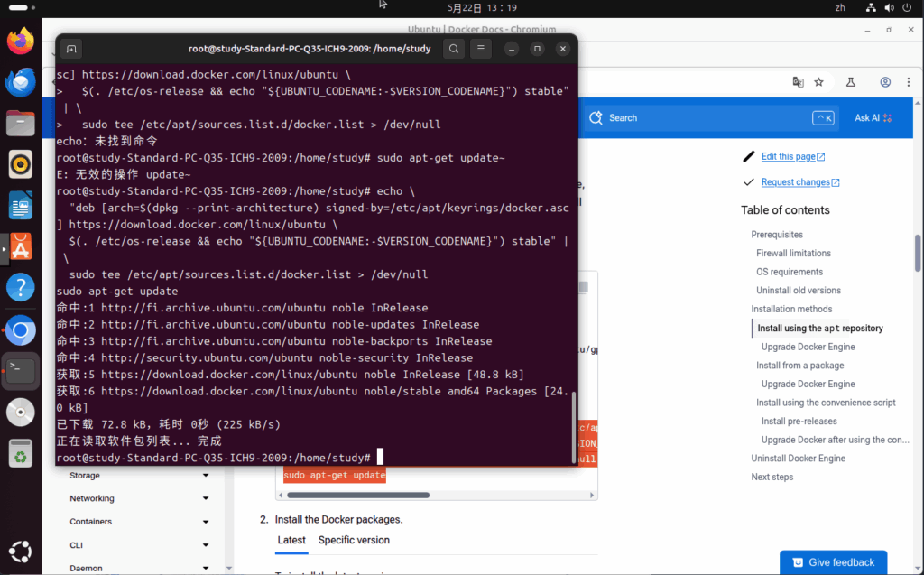Open the disc drive icon in dock

21,413
